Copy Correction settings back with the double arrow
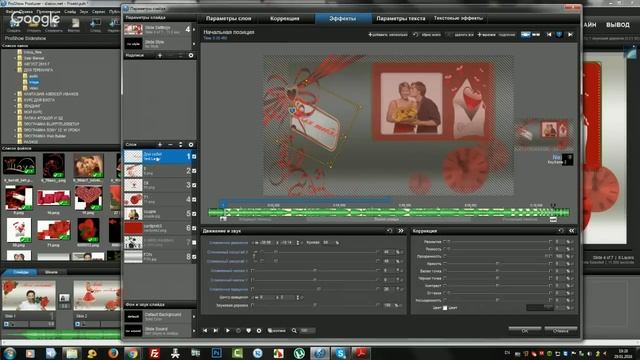Image resolution: width=640 pixels, height=360 pixels. [x=571, y=231]
